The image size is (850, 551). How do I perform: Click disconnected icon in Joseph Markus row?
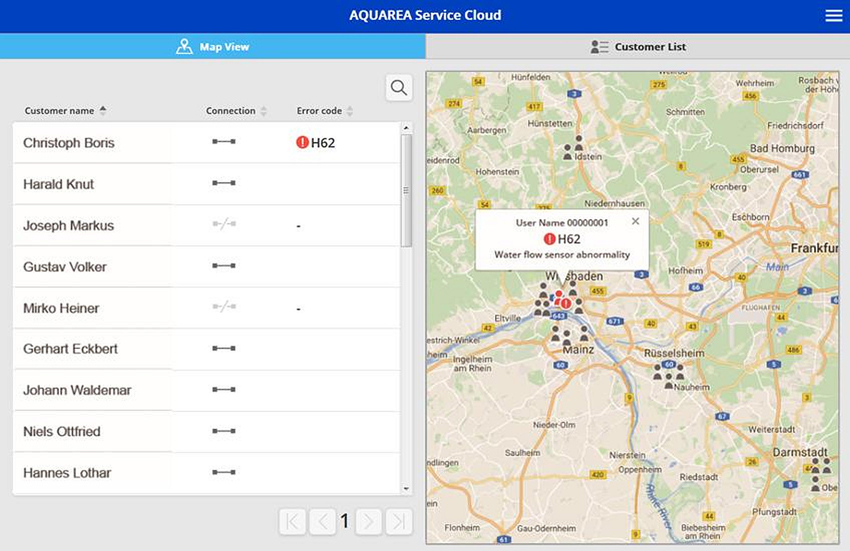click(224, 224)
